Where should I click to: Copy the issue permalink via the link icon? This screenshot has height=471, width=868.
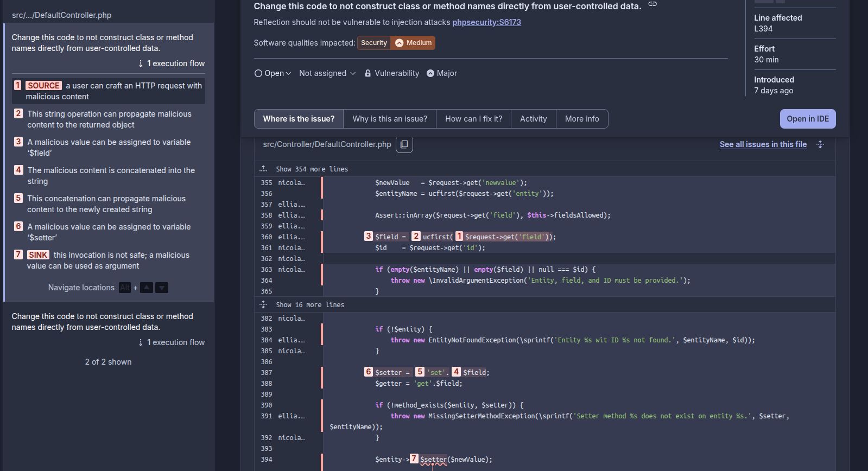(x=652, y=4)
